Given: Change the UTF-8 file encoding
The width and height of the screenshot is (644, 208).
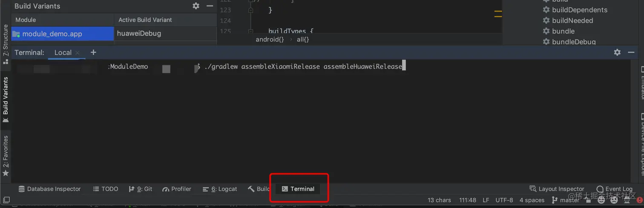Looking at the screenshot, I should [x=504, y=200].
